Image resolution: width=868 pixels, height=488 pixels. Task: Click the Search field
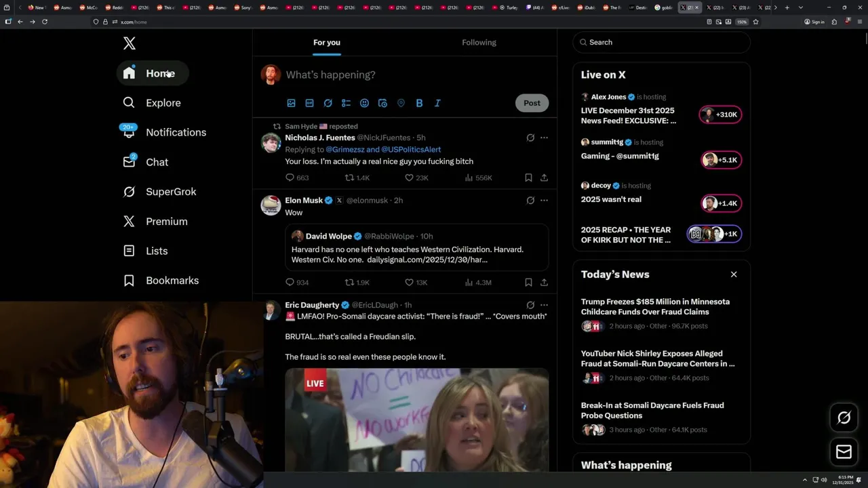click(661, 42)
